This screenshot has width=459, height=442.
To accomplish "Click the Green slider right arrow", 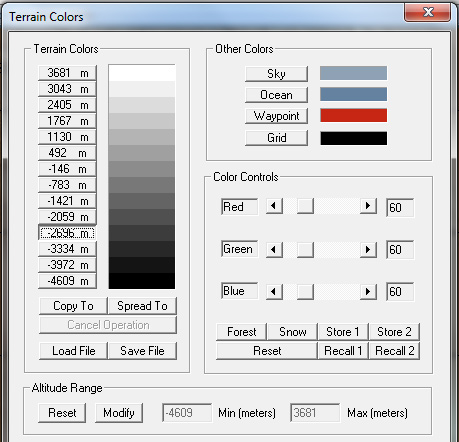I will [x=368, y=249].
